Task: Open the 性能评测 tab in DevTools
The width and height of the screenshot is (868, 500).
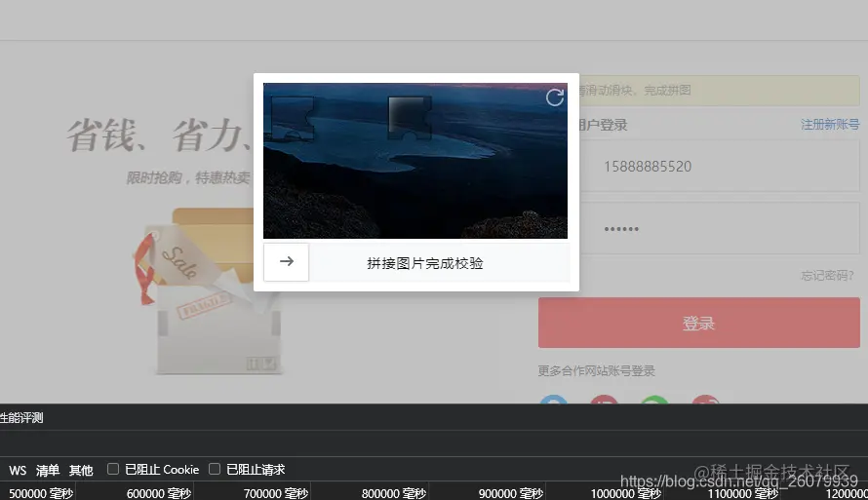Action: coord(21,417)
